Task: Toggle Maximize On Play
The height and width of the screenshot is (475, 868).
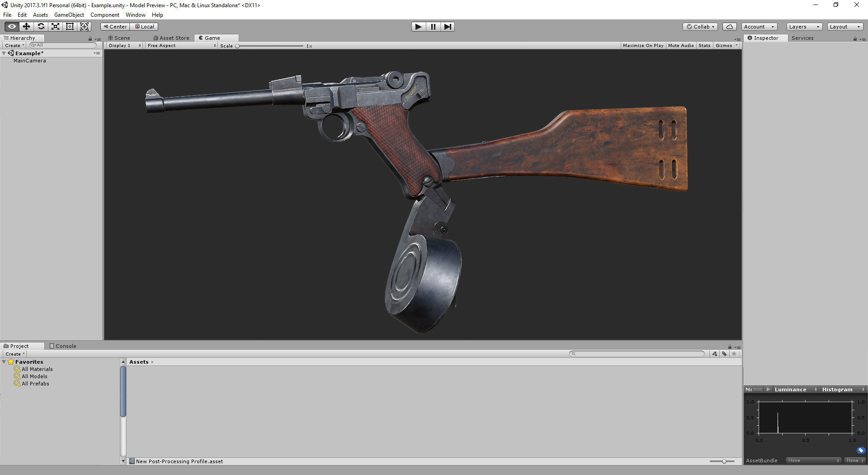Action: tap(643, 46)
